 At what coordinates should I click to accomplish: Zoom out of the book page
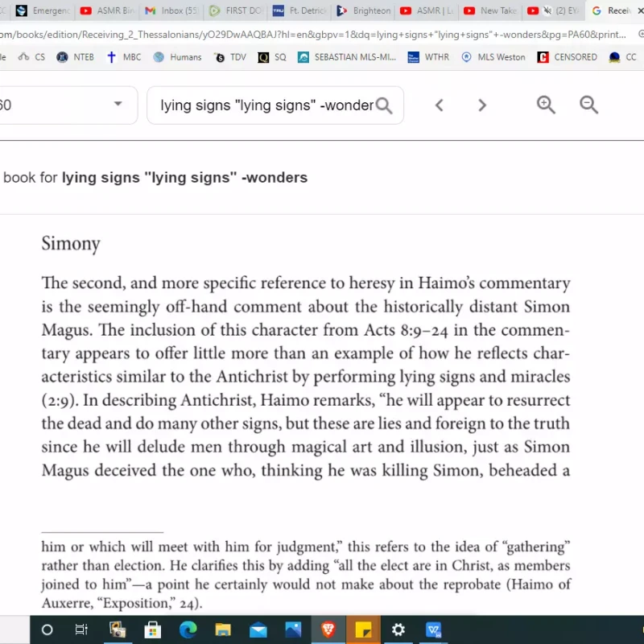589,105
